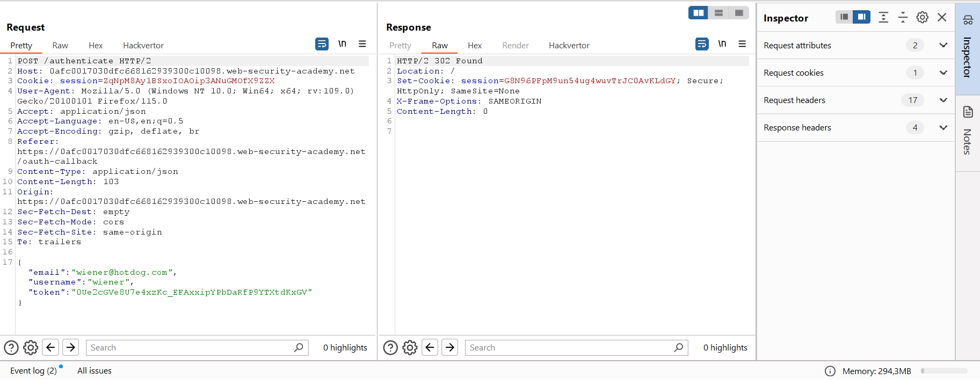Click the request Cookie session header
This screenshot has width=980, height=380.
pos(146,81)
